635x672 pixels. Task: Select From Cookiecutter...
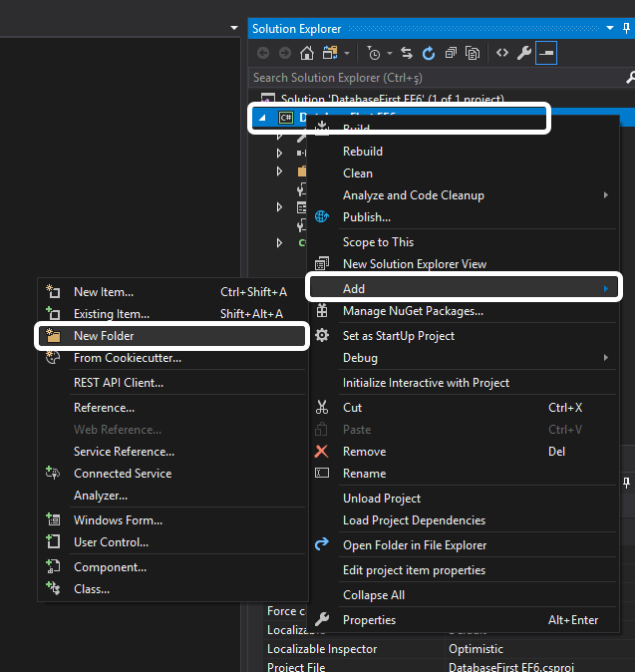172,358
